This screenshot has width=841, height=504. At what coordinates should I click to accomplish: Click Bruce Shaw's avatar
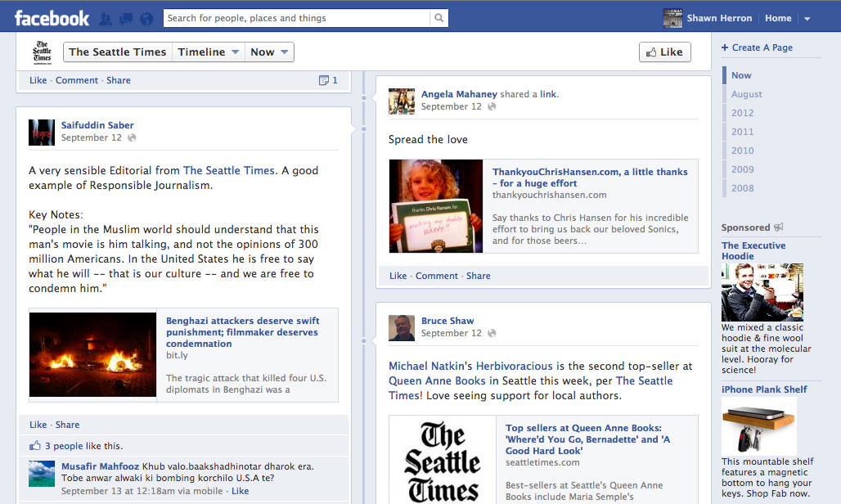tap(402, 328)
